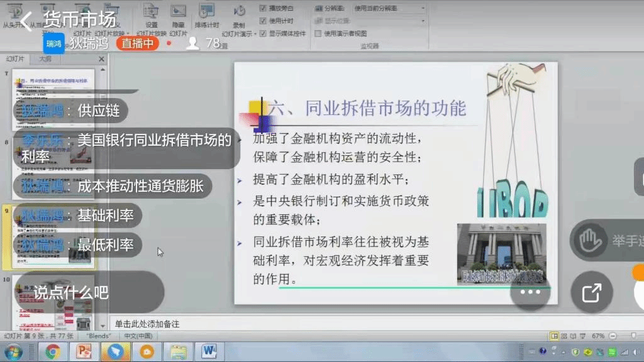The image size is (644, 362).
Task: Click the 67% zoom level
Action: coord(597,336)
